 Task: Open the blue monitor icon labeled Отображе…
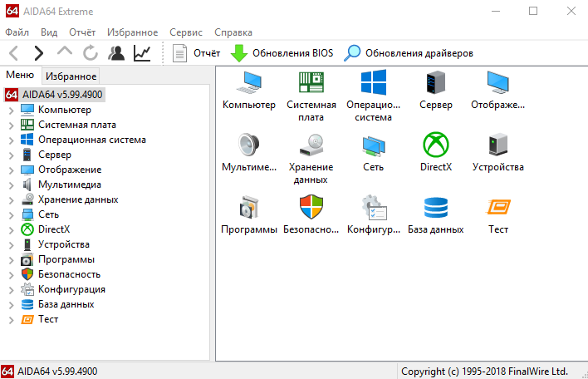pyautogui.click(x=498, y=82)
